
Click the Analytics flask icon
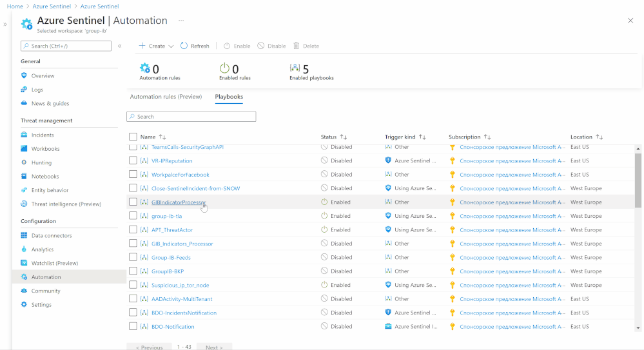click(x=24, y=249)
